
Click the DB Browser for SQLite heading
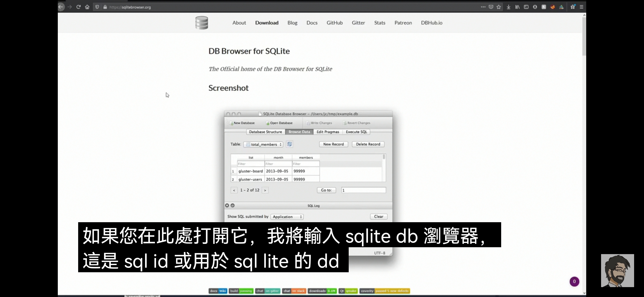249,51
